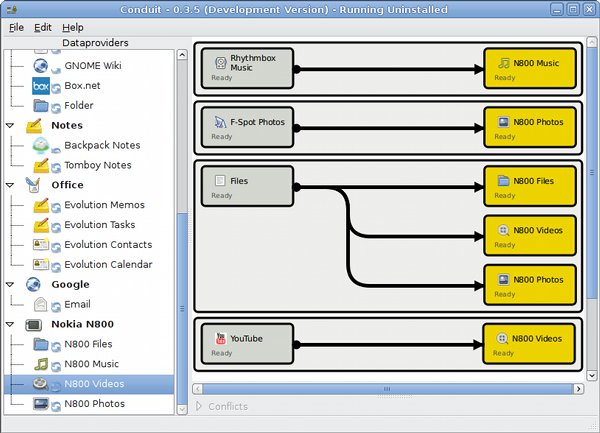Image resolution: width=600 pixels, height=433 pixels.
Task: Select N800 Videos sink under Files conduit
Action: (530, 236)
